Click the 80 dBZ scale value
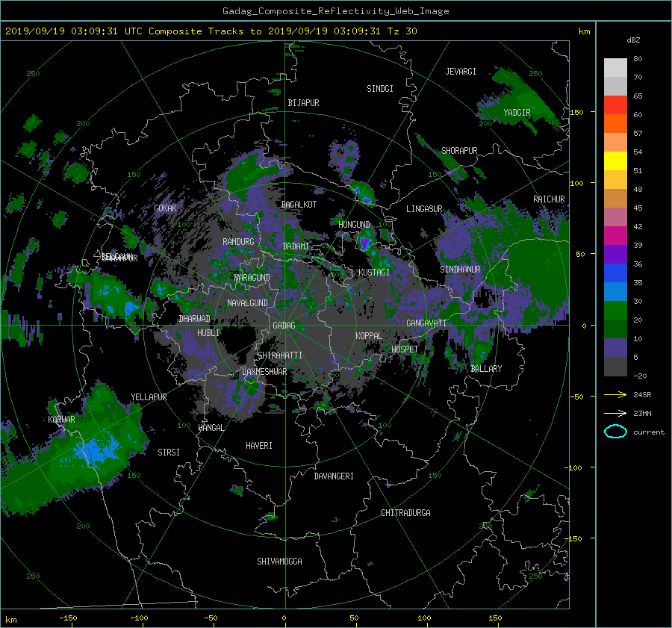This screenshot has width=672, height=628. [x=638, y=59]
